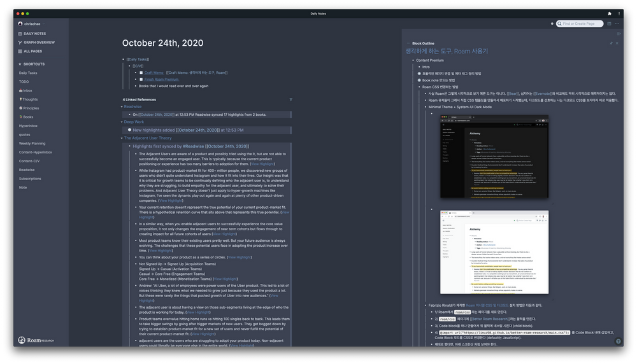The width and height of the screenshot is (637, 364).
Task: Click the Roam Research logo
Action: tap(36, 340)
